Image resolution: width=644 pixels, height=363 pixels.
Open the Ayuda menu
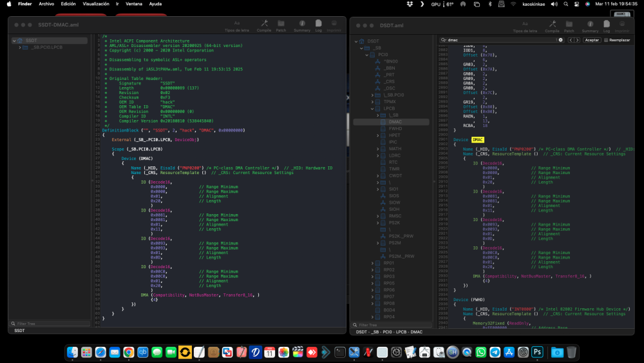tap(155, 4)
